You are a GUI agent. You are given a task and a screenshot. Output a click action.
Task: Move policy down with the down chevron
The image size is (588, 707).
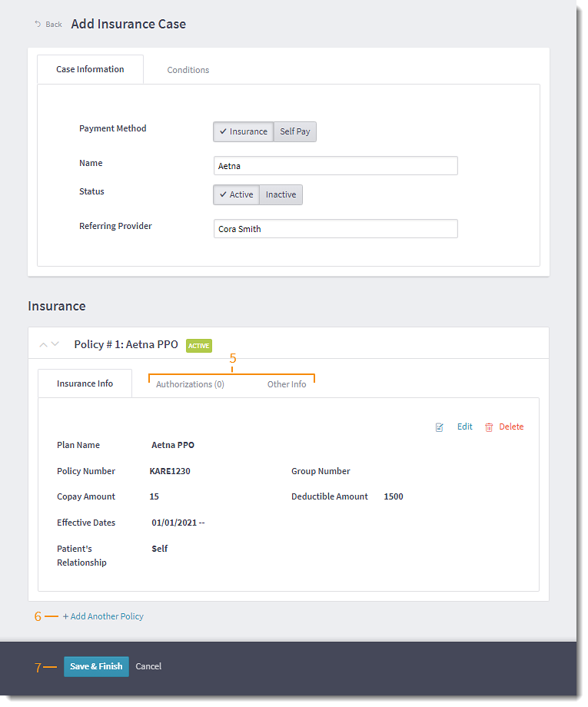(55, 344)
